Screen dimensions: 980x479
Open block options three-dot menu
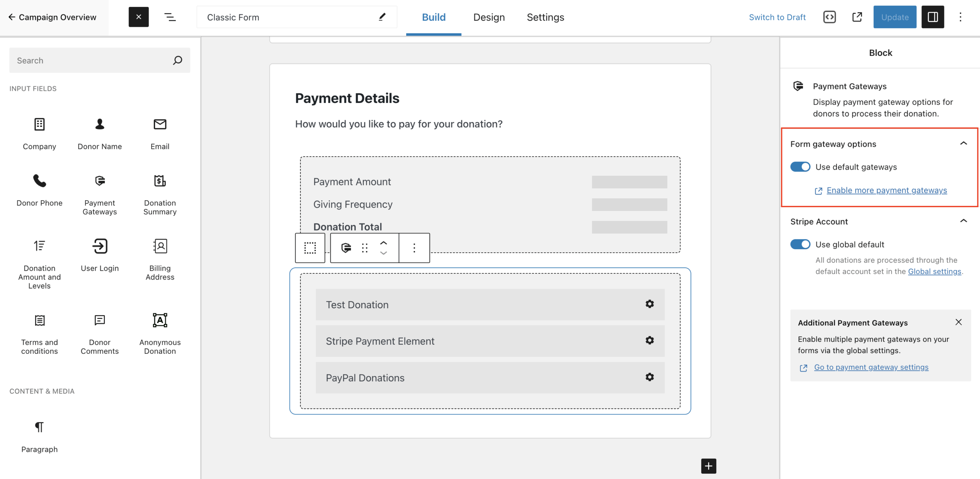[x=414, y=248]
